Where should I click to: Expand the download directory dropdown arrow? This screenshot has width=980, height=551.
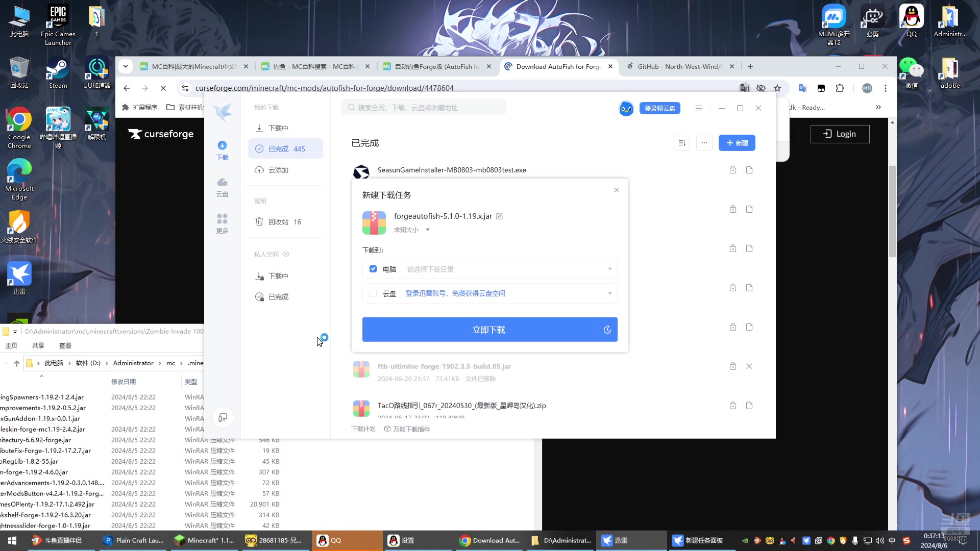609,269
